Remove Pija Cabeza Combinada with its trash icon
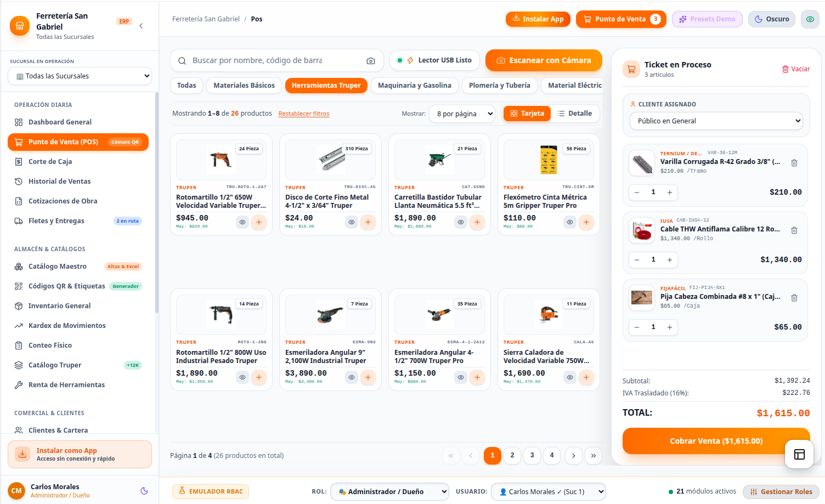The height and width of the screenshot is (504, 825). pos(794,298)
